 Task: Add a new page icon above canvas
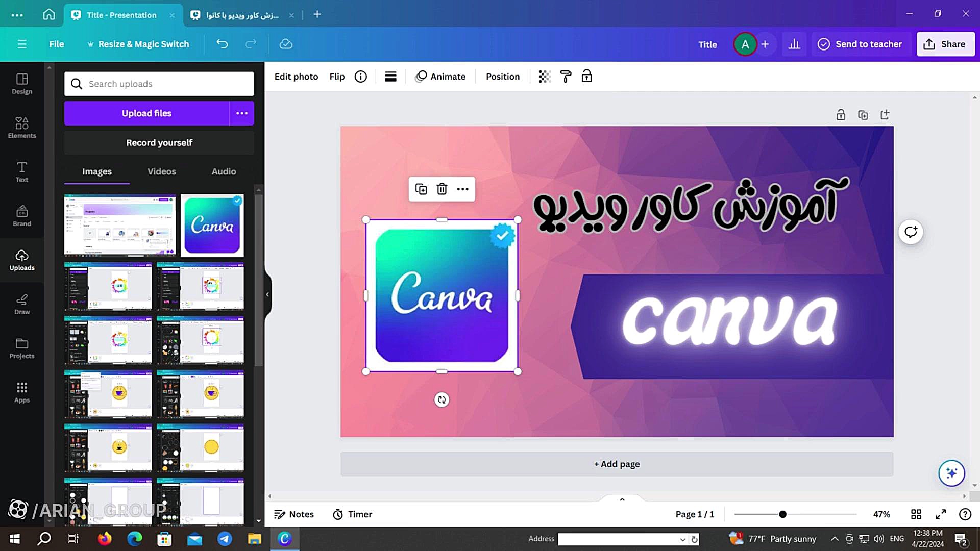click(x=885, y=115)
